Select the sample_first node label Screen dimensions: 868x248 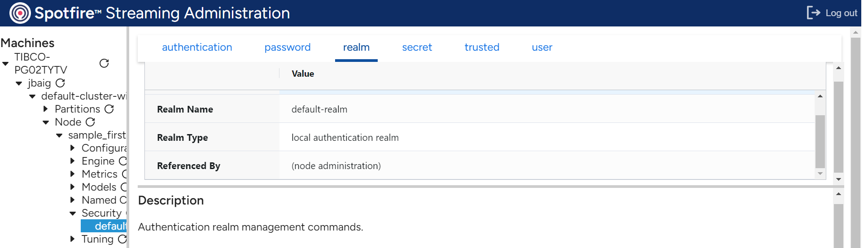coord(97,135)
